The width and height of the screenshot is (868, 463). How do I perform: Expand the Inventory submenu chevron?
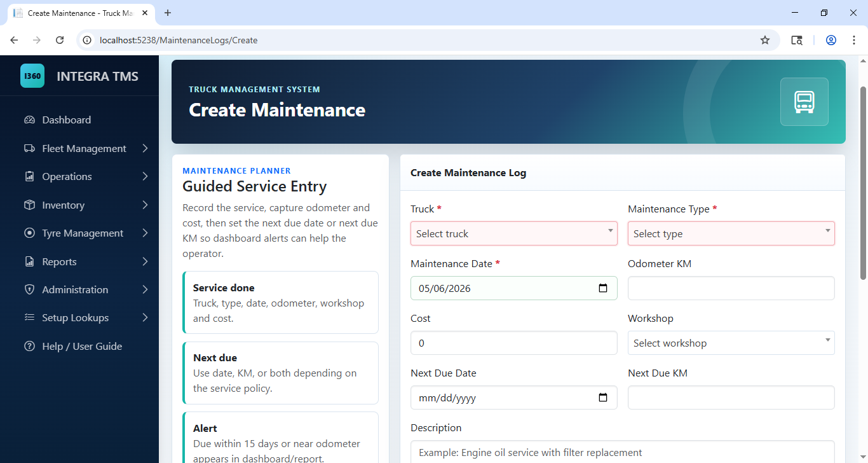pos(145,205)
